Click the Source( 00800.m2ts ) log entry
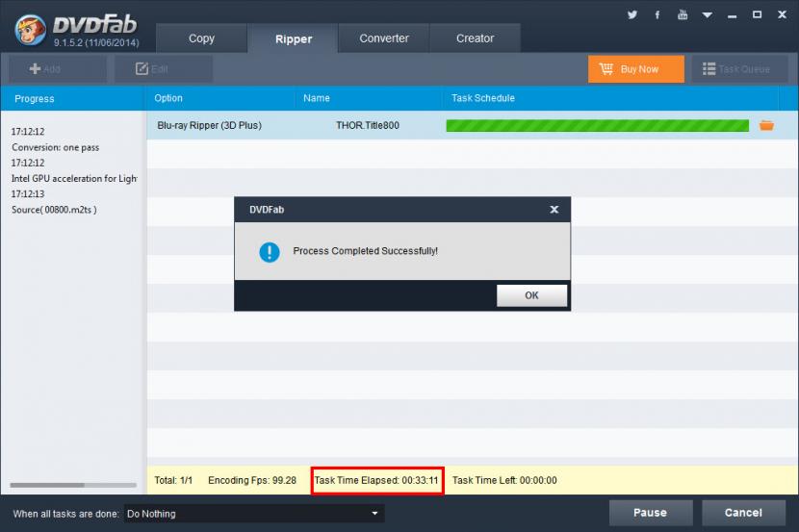This screenshot has width=799, height=532. [x=54, y=210]
